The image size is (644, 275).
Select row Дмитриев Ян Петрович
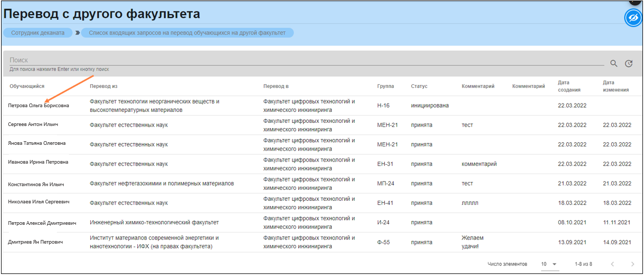(x=35, y=242)
